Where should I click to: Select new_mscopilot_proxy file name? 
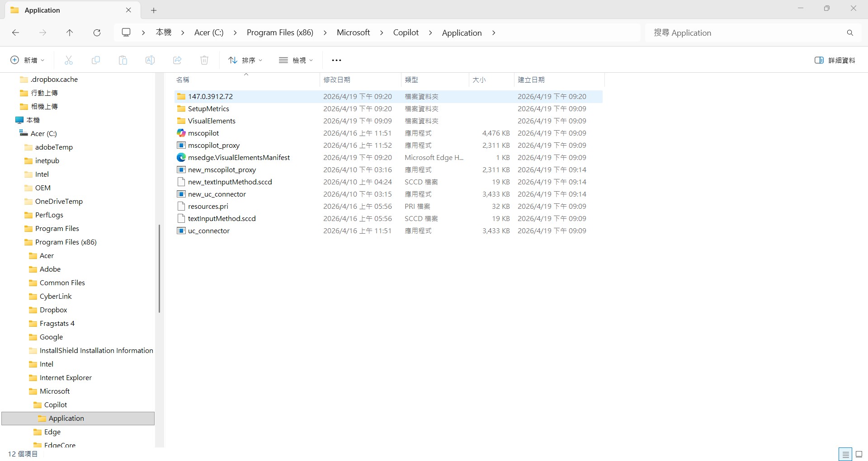222,169
